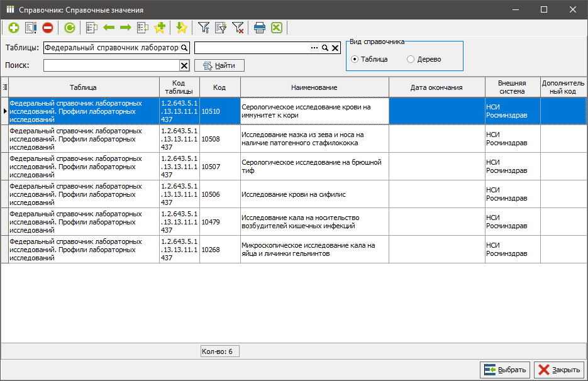The height and width of the screenshot is (381, 588).
Task: Select the cell with code 10268
Action: tap(219, 250)
